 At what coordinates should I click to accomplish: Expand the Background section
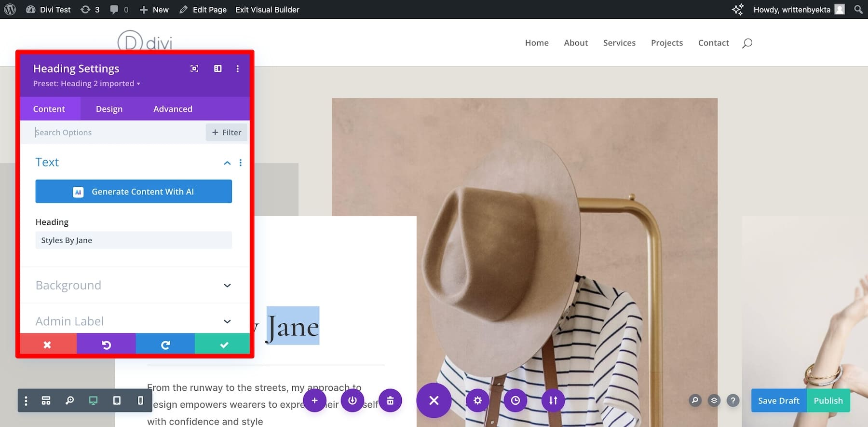click(134, 285)
